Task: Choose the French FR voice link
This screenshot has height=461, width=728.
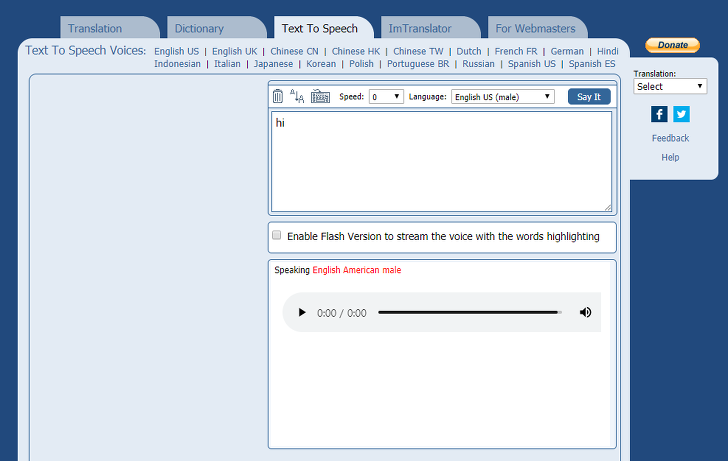Action: point(516,52)
